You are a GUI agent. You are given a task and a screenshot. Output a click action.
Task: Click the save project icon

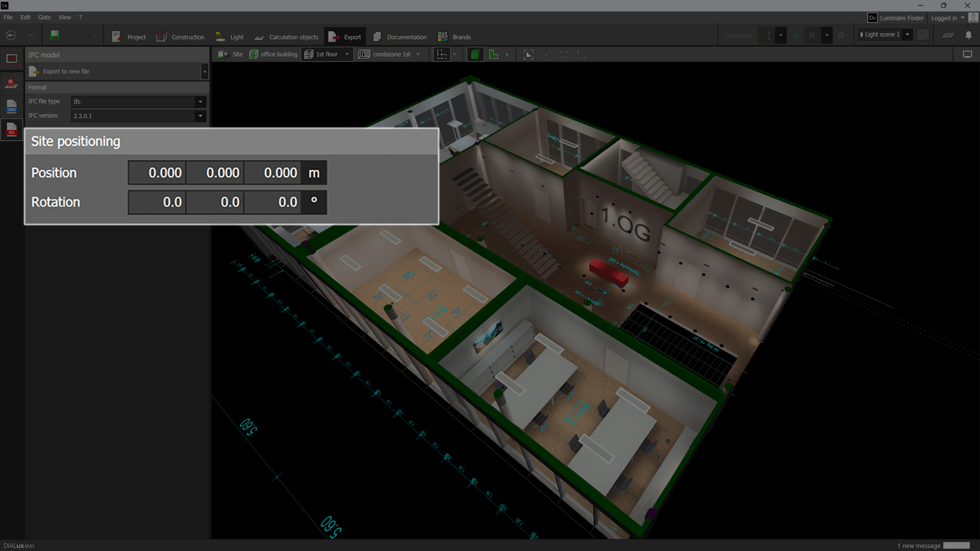55,36
